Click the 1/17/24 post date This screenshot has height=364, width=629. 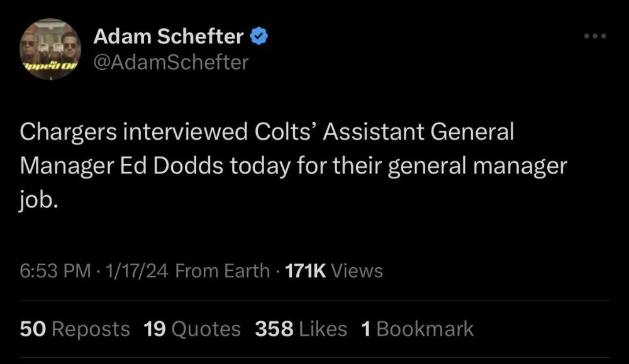tap(136, 271)
